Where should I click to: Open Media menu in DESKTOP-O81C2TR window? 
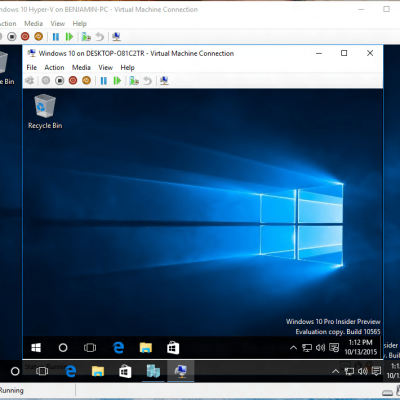point(81,67)
